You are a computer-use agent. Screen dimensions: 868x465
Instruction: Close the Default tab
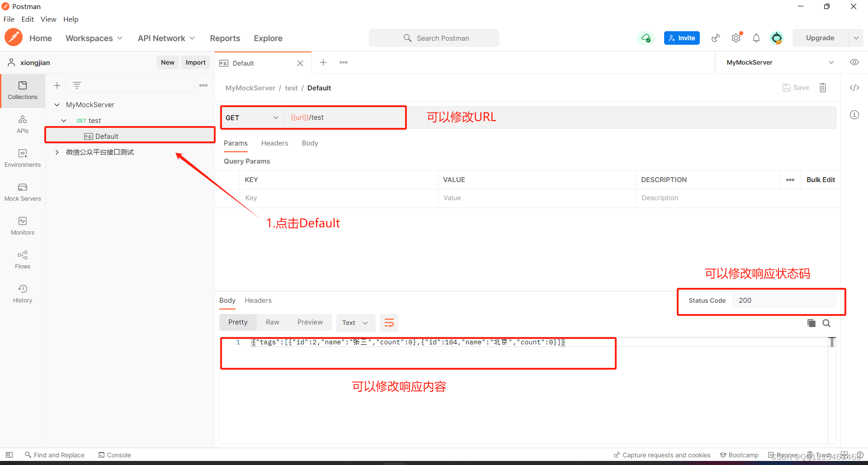300,63
